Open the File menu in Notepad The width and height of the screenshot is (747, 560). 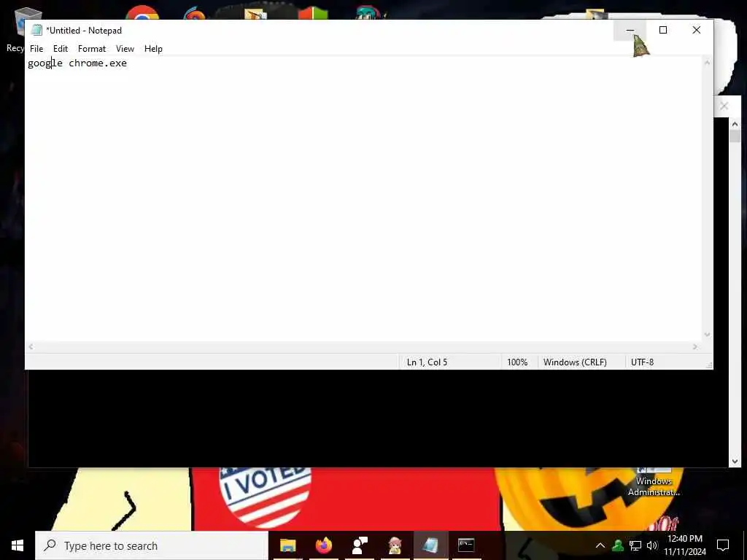36,49
